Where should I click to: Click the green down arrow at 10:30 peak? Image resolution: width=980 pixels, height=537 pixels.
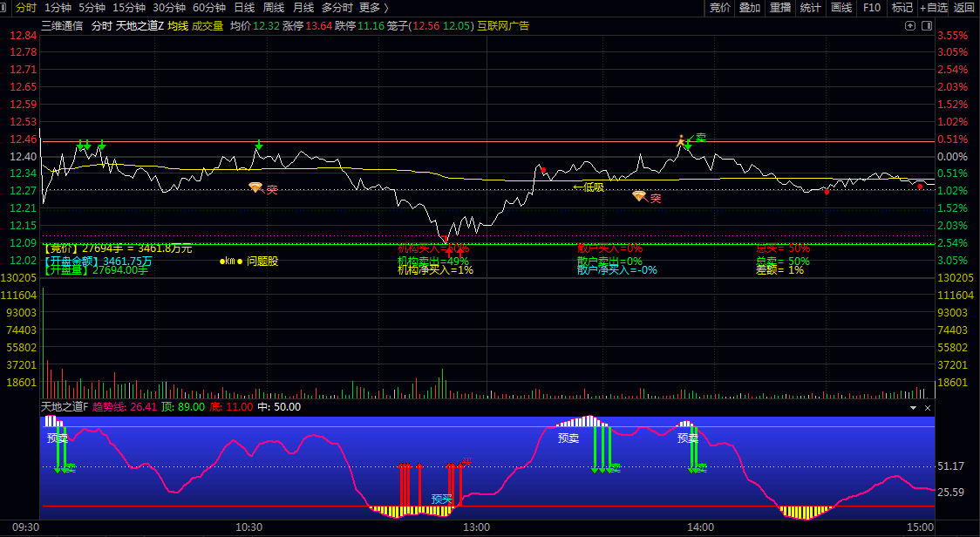[259, 145]
